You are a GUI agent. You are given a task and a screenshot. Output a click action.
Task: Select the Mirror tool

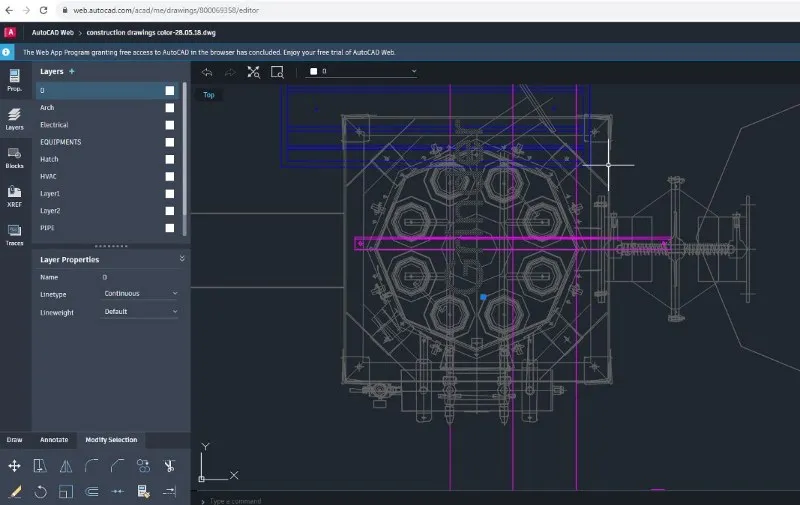66,465
